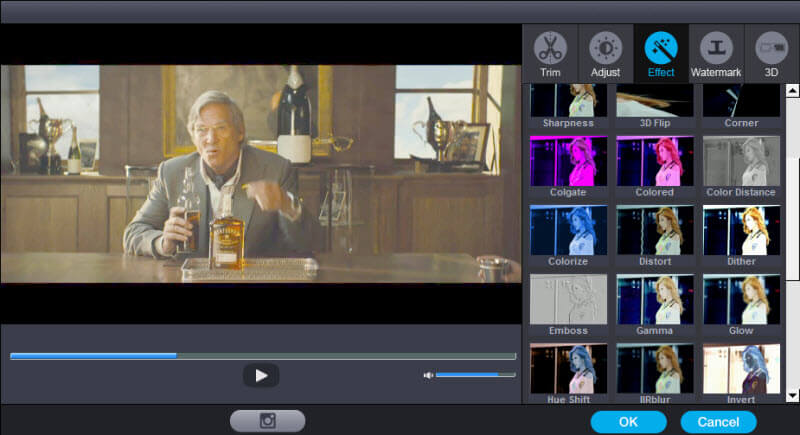Take a snapshot with the camera button

(x=267, y=421)
